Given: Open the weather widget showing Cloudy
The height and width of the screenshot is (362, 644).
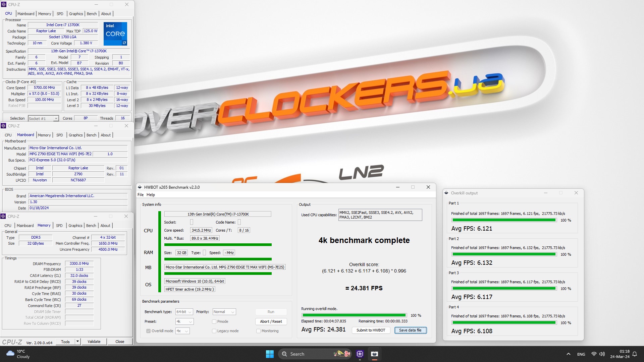Looking at the screenshot, I should (x=18, y=354).
